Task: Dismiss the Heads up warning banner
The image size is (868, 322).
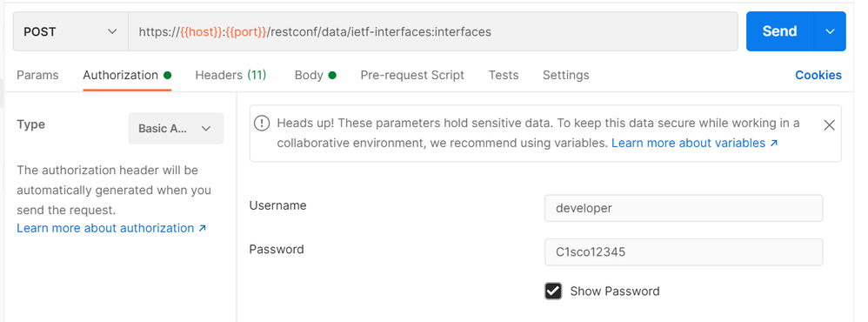Action: click(x=829, y=125)
